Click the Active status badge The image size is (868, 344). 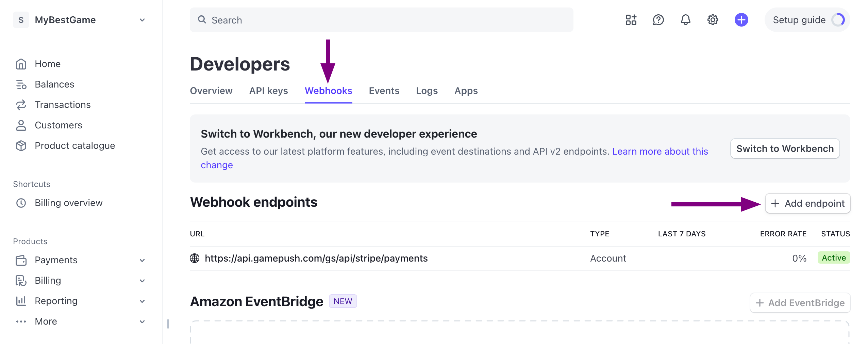point(834,258)
